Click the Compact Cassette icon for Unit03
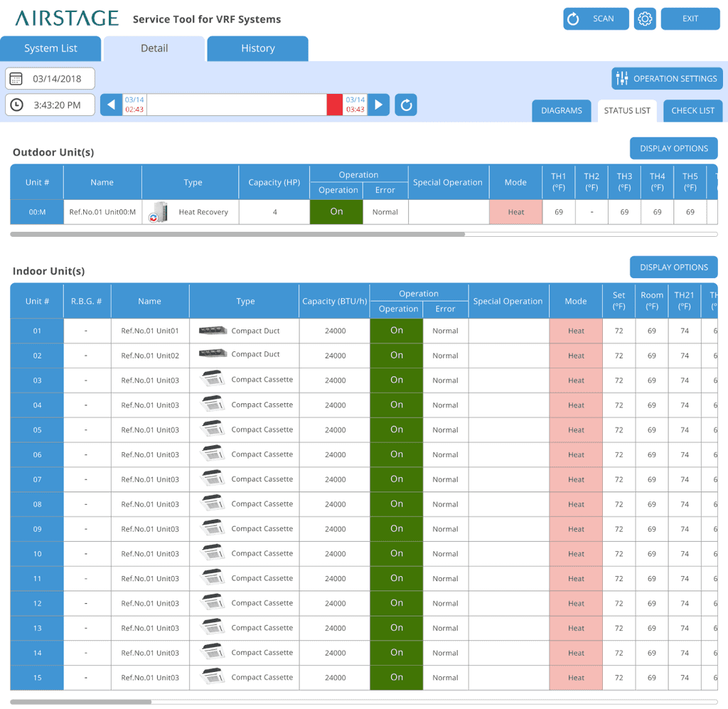 click(211, 380)
